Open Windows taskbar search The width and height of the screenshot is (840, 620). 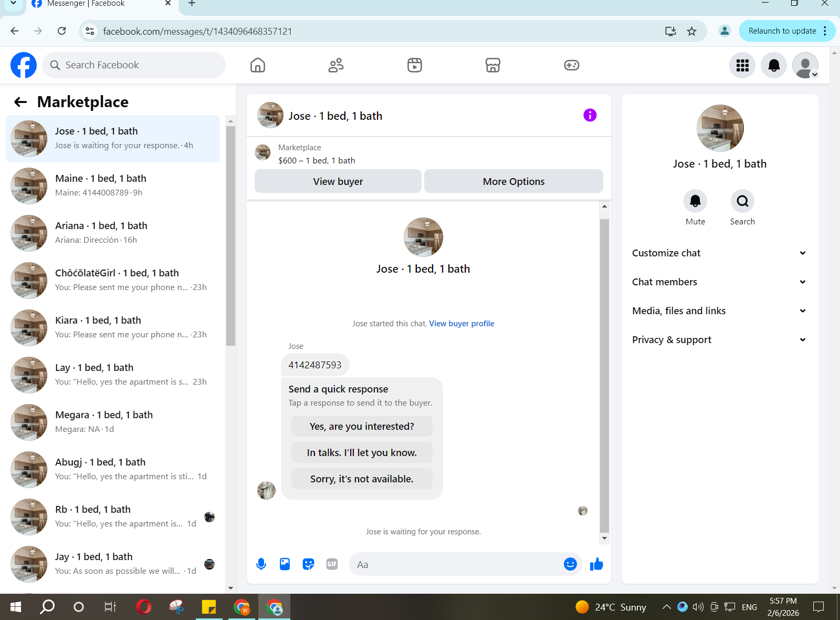(x=47, y=607)
